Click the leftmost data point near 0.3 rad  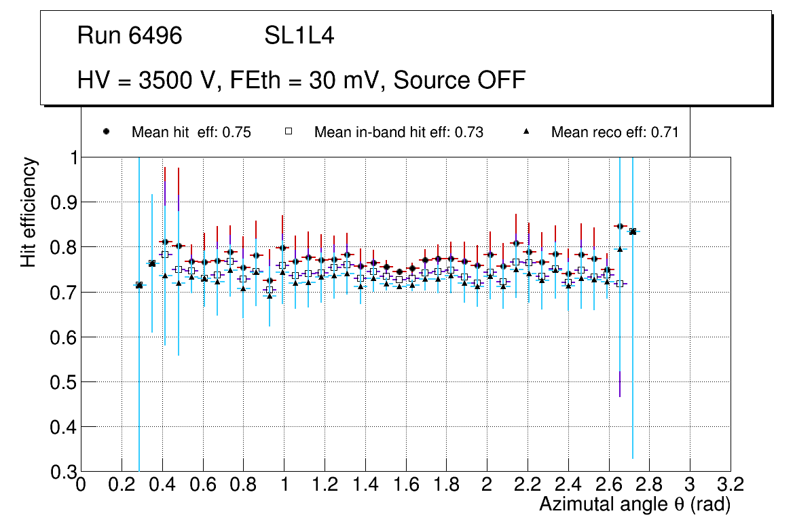[x=139, y=285]
